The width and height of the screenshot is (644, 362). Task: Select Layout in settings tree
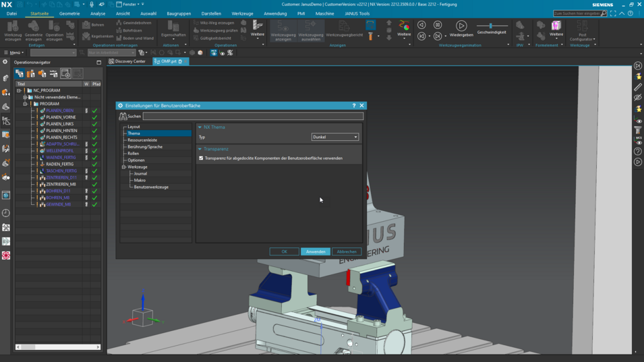pos(134,127)
